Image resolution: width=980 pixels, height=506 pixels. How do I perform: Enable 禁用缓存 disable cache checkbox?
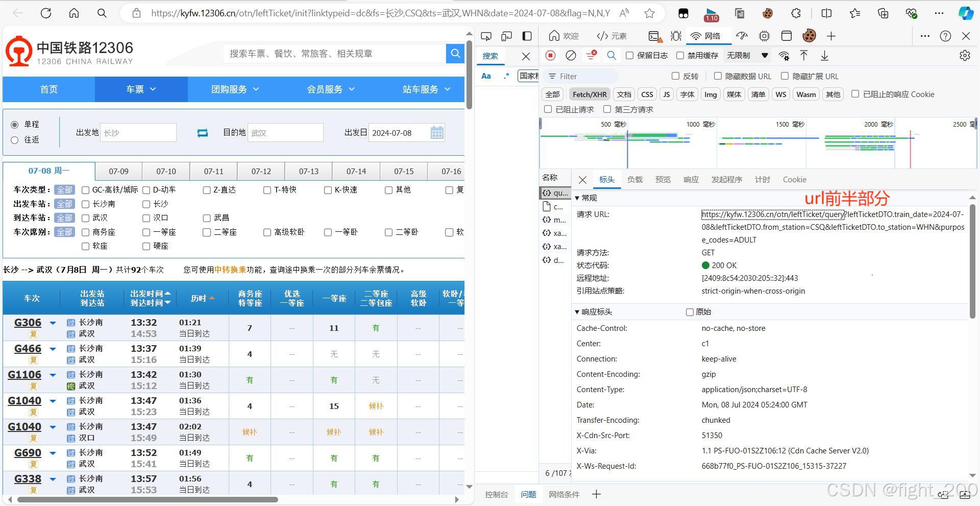pos(680,55)
